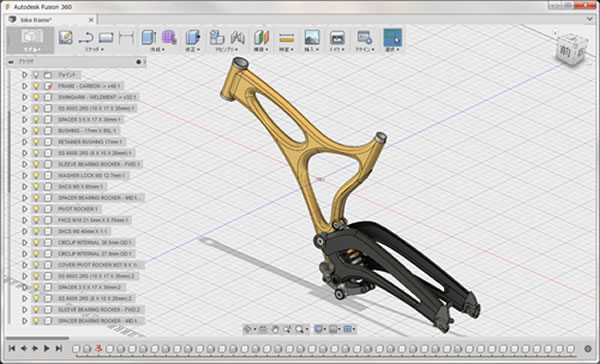Screen dimensions: 600x364
Task: Play the design timeline
Action: coord(47,348)
